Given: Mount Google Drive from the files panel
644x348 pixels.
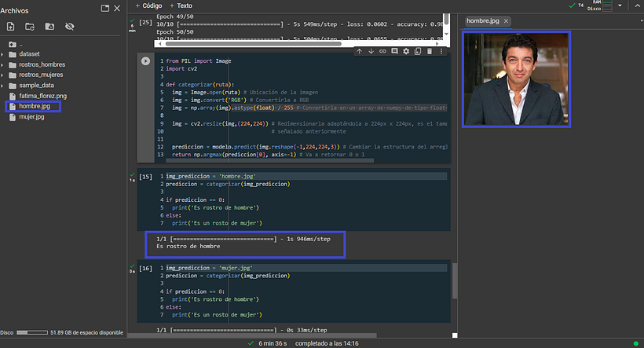Looking at the screenshot, I should pyautogui.click(x=49, y=26).
